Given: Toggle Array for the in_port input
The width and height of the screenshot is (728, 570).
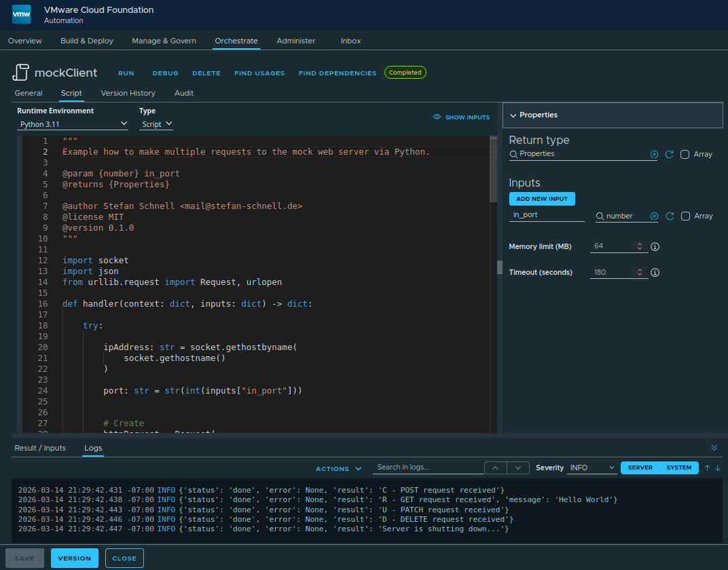Looking at the screenshot, I should (685, 216).
